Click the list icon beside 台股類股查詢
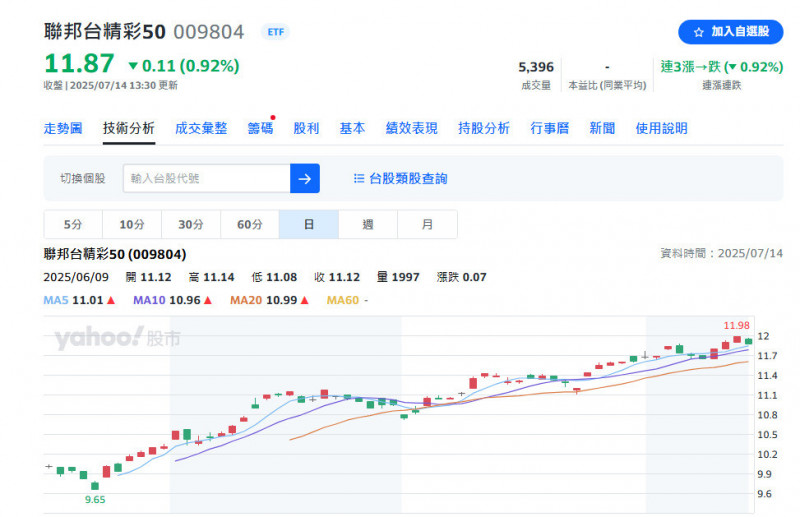The image size is (800, 517). click(359, 178)
